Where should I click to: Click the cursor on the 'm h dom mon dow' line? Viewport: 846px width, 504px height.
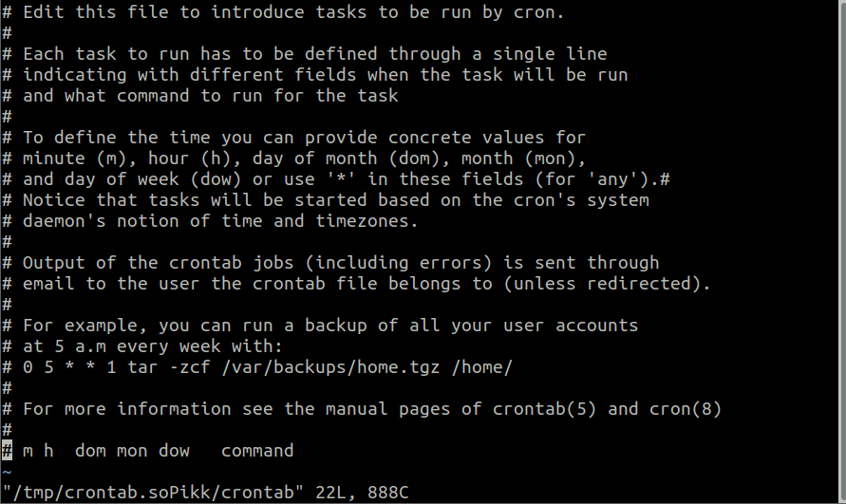tap(7, 451)
